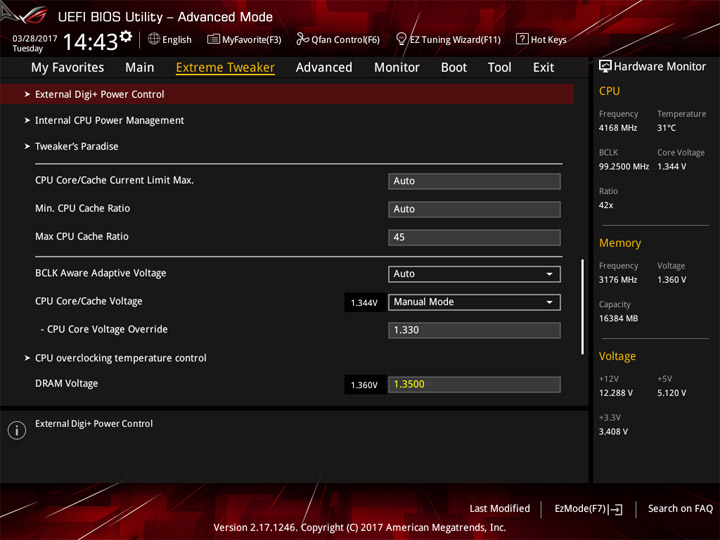
Task: Open the Monitor tab
Action: [x=397, y=68]
